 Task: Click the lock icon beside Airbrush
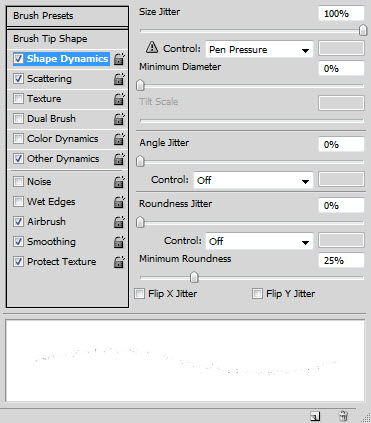point(119,222)
